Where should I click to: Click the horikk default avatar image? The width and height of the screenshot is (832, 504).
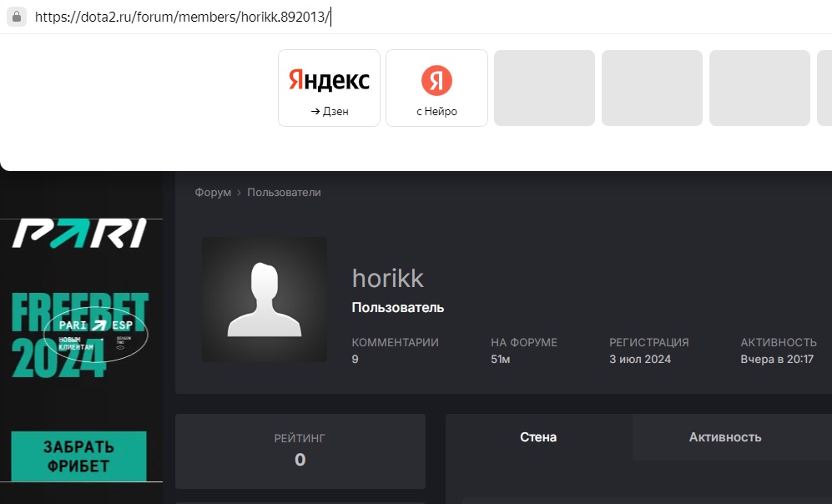[265, 300]
